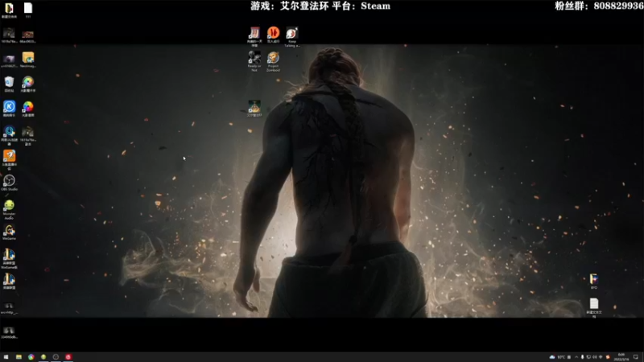Open the Keep Talking game shortcut
Image resolution: width=644 pixels, height=362 pixels.
pos(292,36)
